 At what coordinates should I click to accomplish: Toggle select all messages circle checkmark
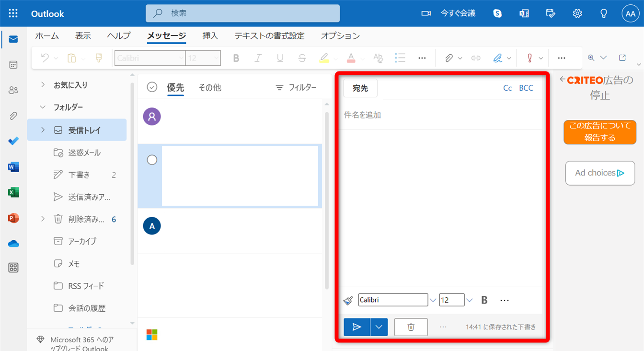click(x=152, y=87)
